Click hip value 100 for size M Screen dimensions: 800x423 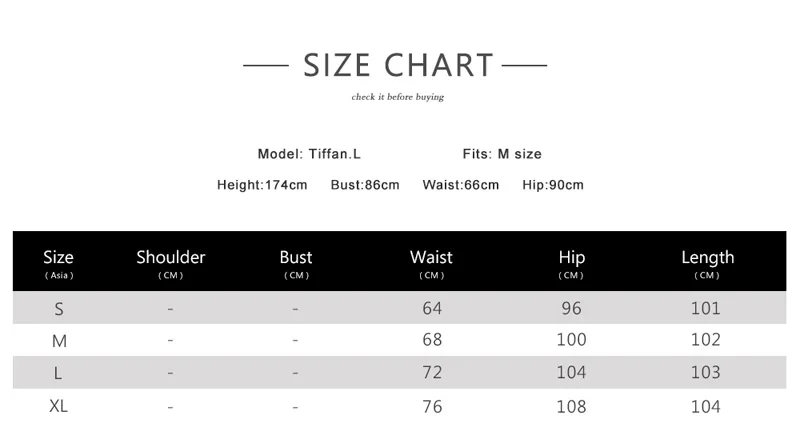click(571, 340)
